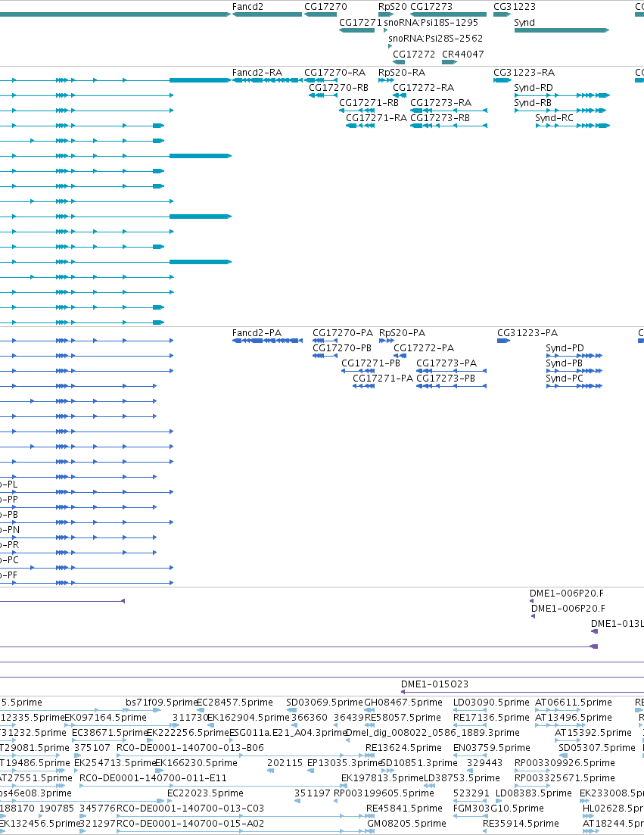
Task: Click the RE17136.5prime EST label
Action: point(490,718)
